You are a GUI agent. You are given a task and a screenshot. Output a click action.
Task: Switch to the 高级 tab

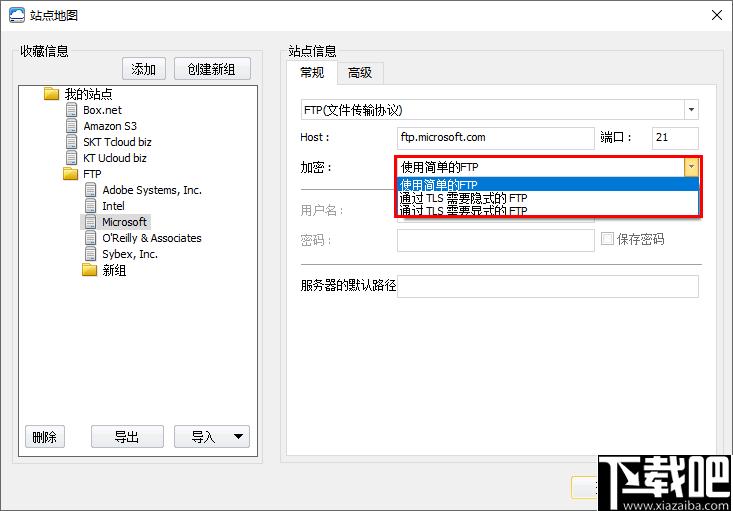pyautogui.click(x=359, y=72)
